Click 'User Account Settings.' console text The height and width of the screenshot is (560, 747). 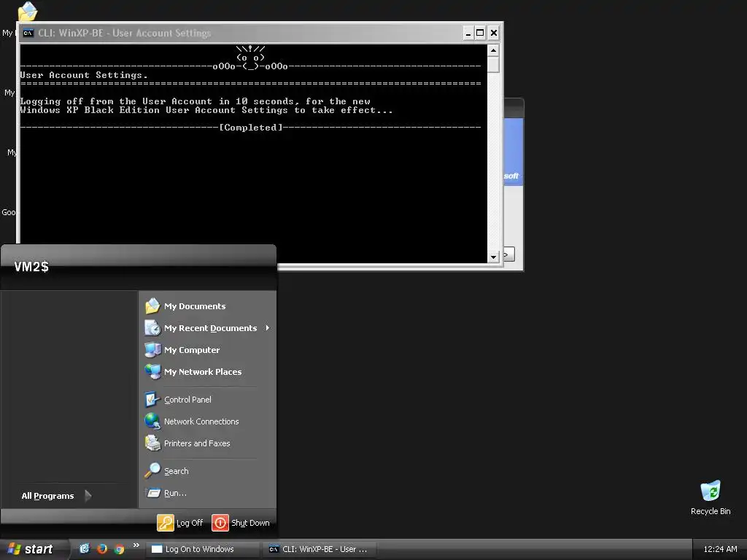tap(84, 75)
